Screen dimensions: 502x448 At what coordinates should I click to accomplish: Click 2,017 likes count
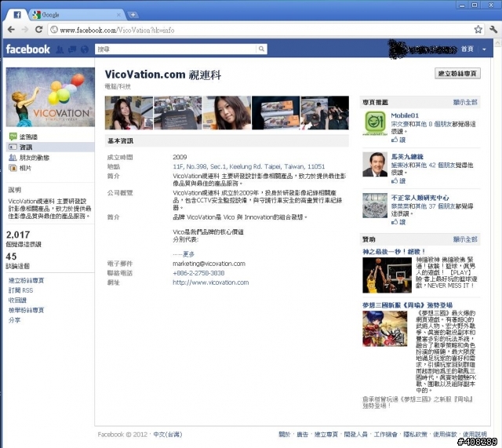[18, 235]
